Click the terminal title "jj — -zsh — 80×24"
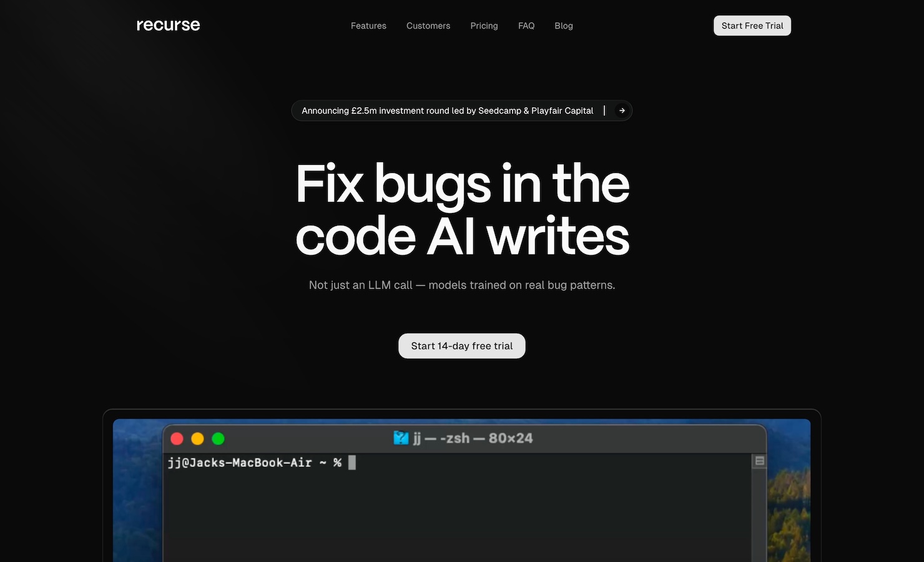The image size is (924, 562). (x=473, y=438)
